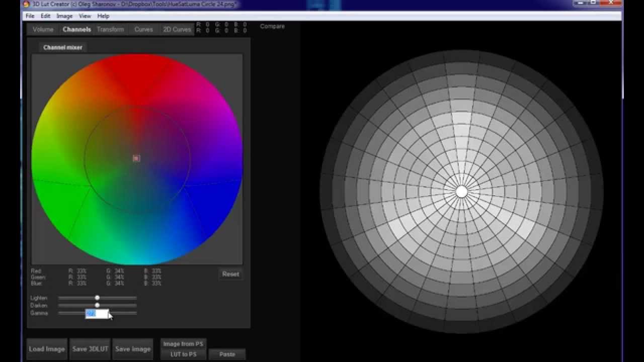Image resolution: width=644 pixels, height=362 pixels.
Task: Click the LUT to PS button
Action: point(183,354)
